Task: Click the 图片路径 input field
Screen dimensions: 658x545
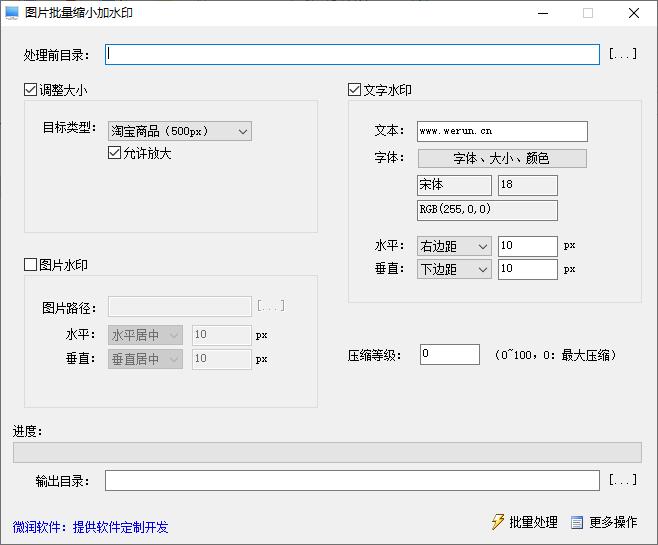Action: coord(180,306)
